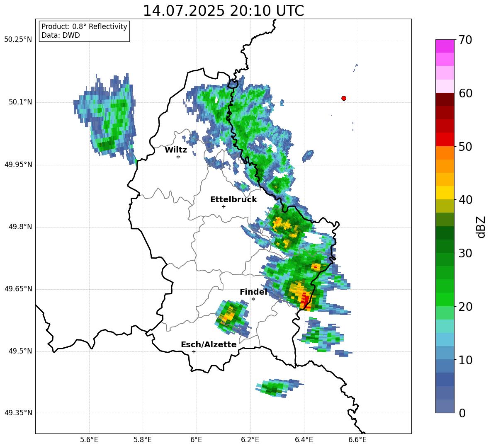
Task: Click the red dot marker
Action: click(x=344, y=98)
